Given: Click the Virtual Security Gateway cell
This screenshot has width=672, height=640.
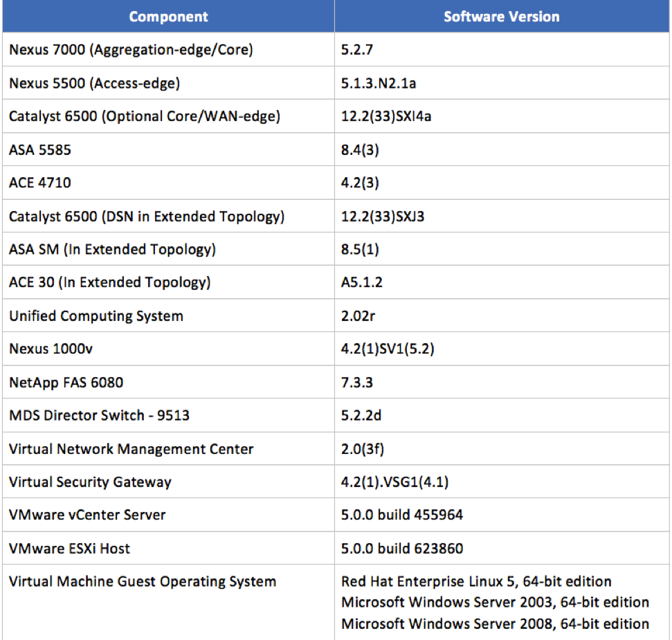Looking at the screenshot, I should [90, 482].
